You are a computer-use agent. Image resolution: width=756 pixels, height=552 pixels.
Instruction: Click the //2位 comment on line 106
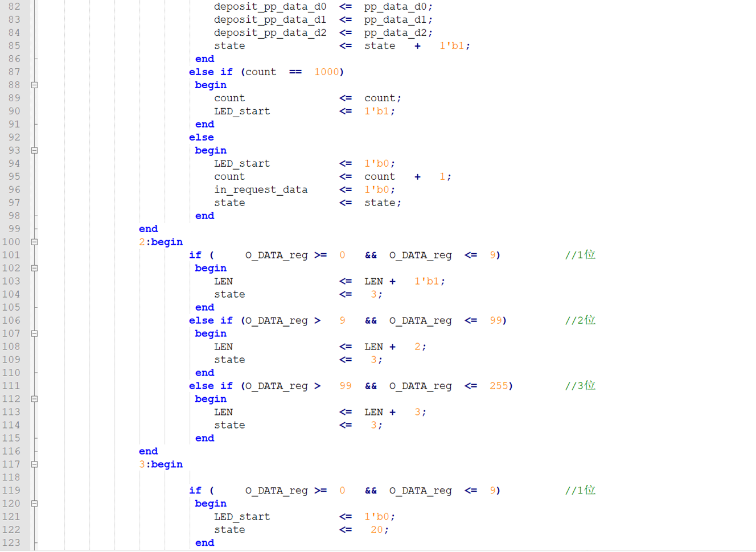click(x=580, y=320)
